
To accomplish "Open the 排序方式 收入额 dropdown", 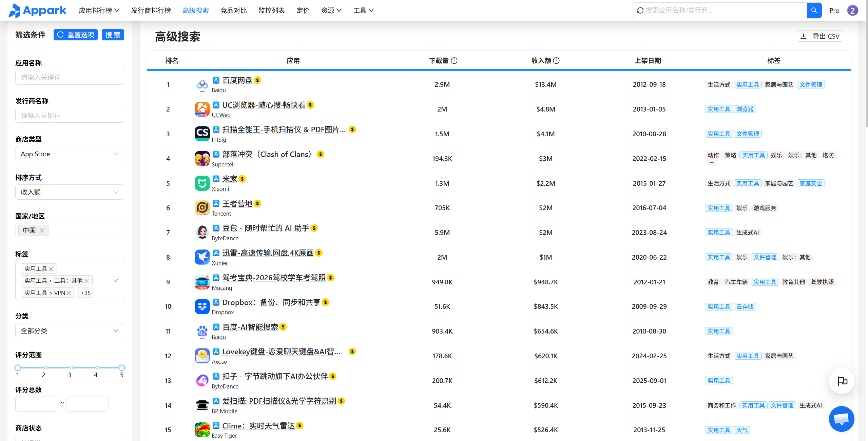I will (x=70, y=192).
